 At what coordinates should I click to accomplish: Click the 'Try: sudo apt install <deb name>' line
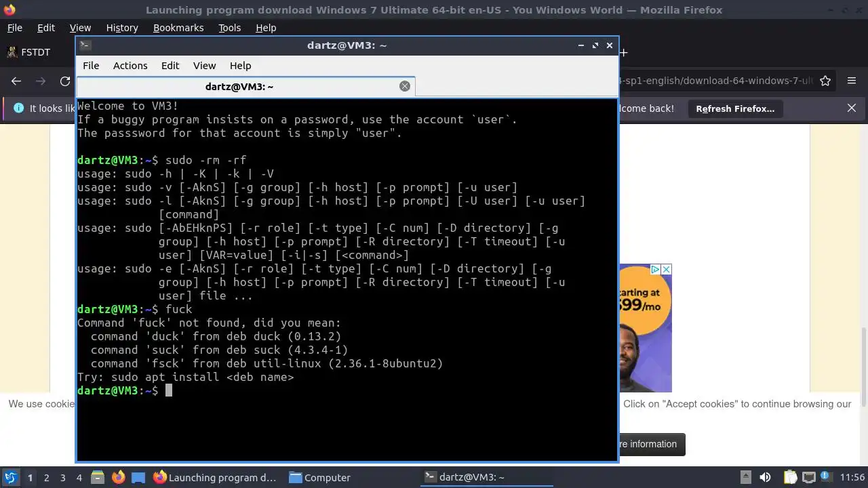click(186, 377)
